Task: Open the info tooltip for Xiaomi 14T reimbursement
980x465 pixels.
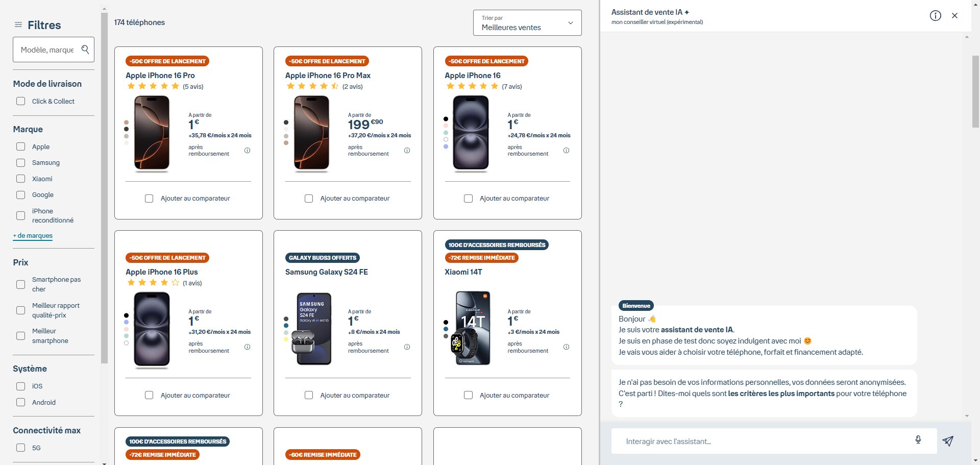Action: click(x=566, y=347)
